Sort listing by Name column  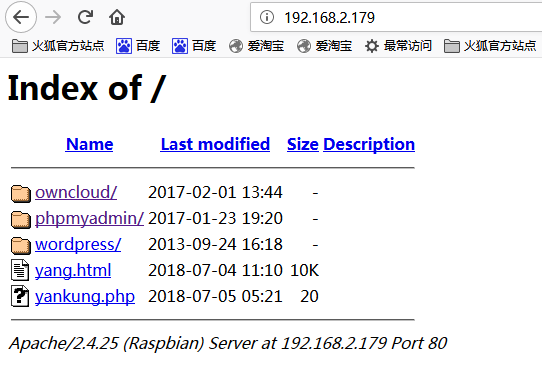89,144
